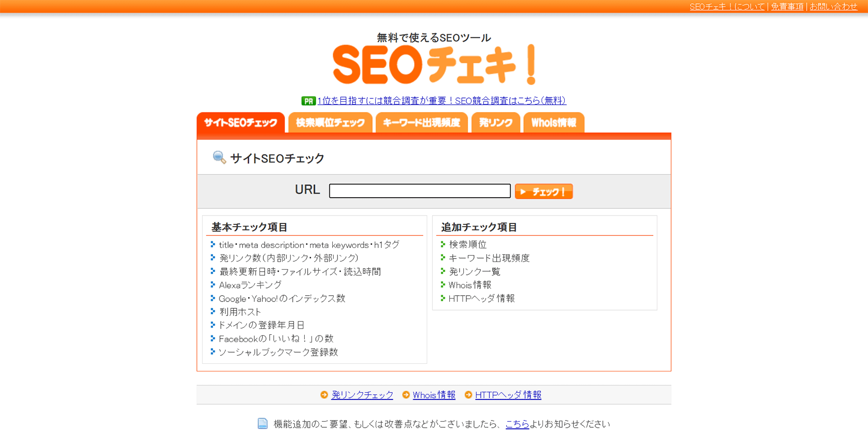Click the blue document icon near feedback text
The width and height of the screenshot is (868, 437).
tap(263, 423)
